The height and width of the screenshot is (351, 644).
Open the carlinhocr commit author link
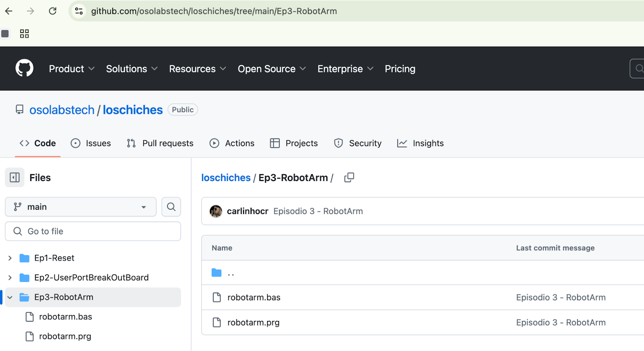[248, 211]
